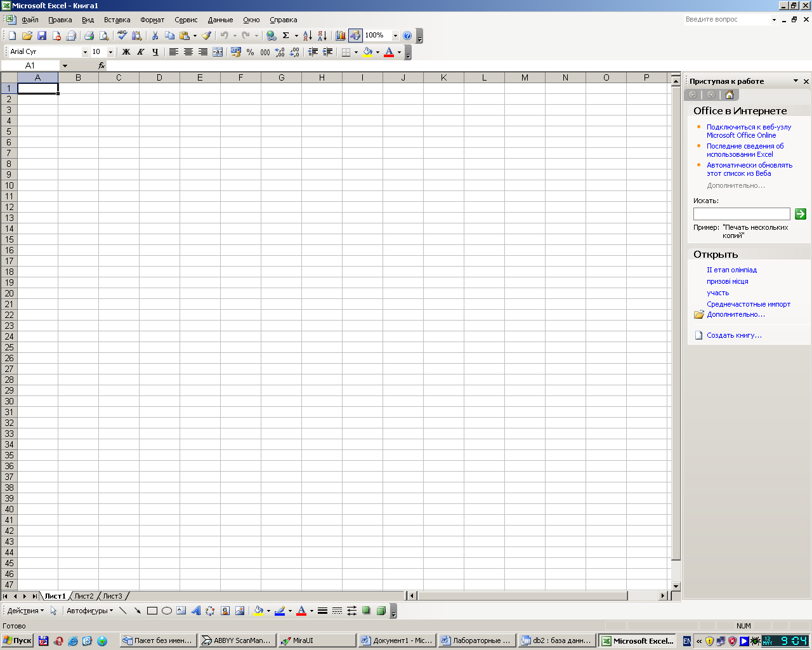Toggle center text alignment

pos(188,52)
